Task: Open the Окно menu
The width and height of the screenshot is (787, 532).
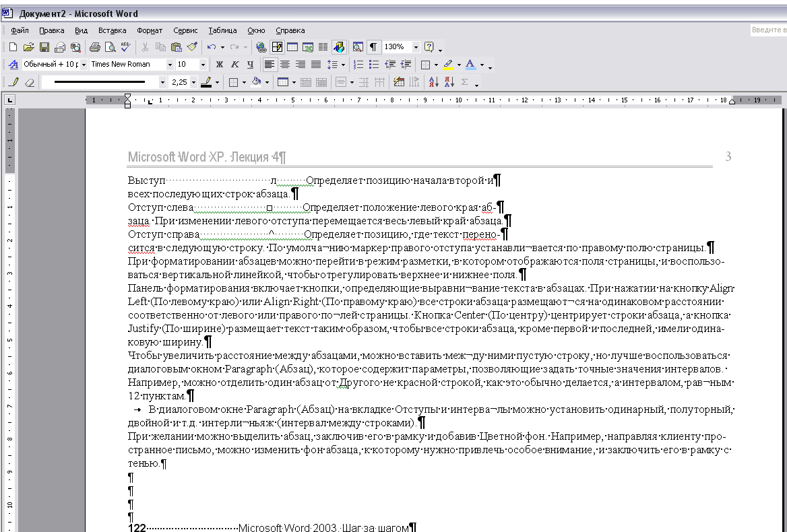Action: [256, 30]
